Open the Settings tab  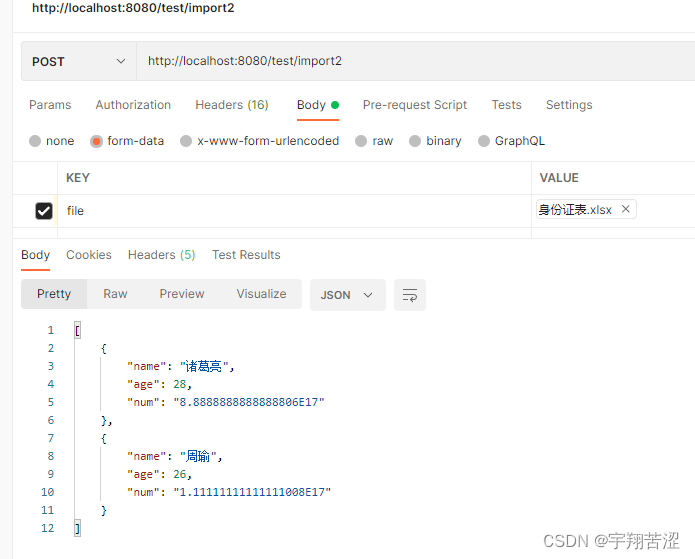point(569,105)
